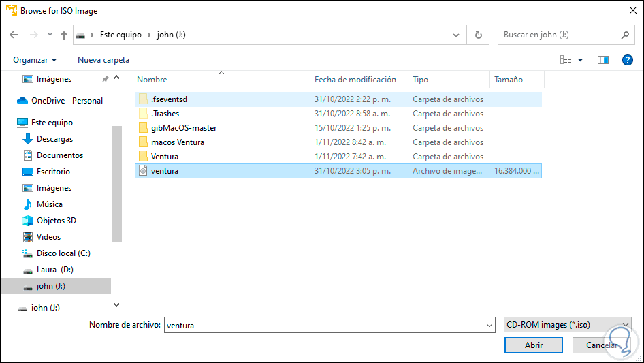The height and width of the screenshot is (363, 644).
Task: Click the back navigation arrow
Action: click(x=14, y=35)
